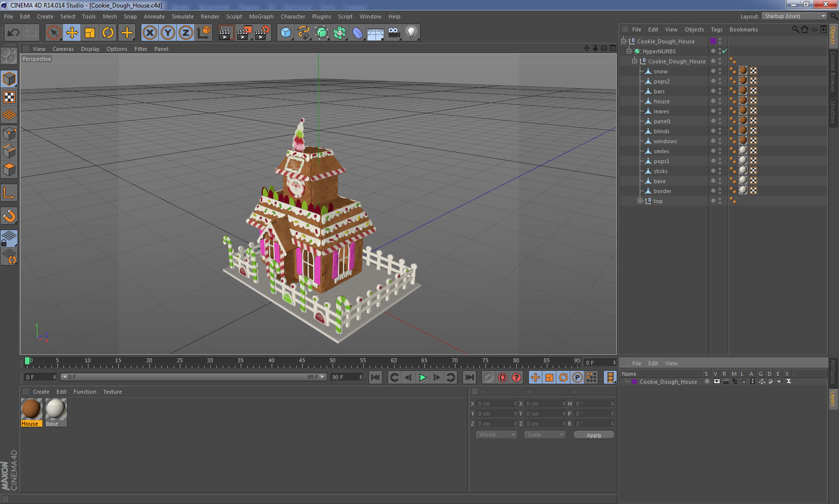Image resolution: width=839 pixels, height=504 pixels.
Task: Open the Layout dropdown
Action: (x=795, y=16)
